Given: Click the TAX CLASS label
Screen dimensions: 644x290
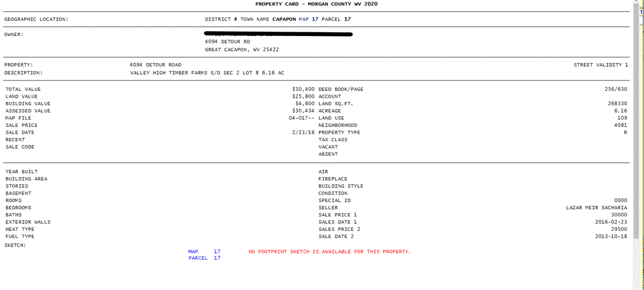Looking at the screenshot, I should coord(333,140).
